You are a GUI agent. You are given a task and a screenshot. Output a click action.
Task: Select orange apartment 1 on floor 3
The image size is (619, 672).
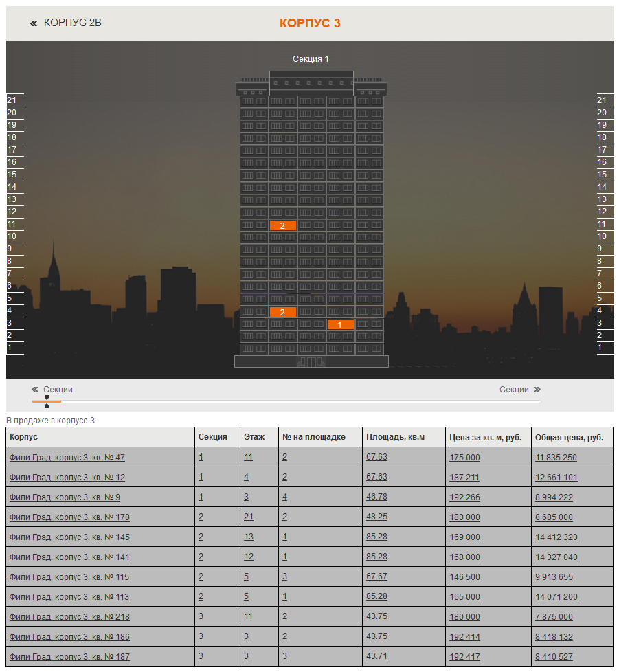[341, 324]
